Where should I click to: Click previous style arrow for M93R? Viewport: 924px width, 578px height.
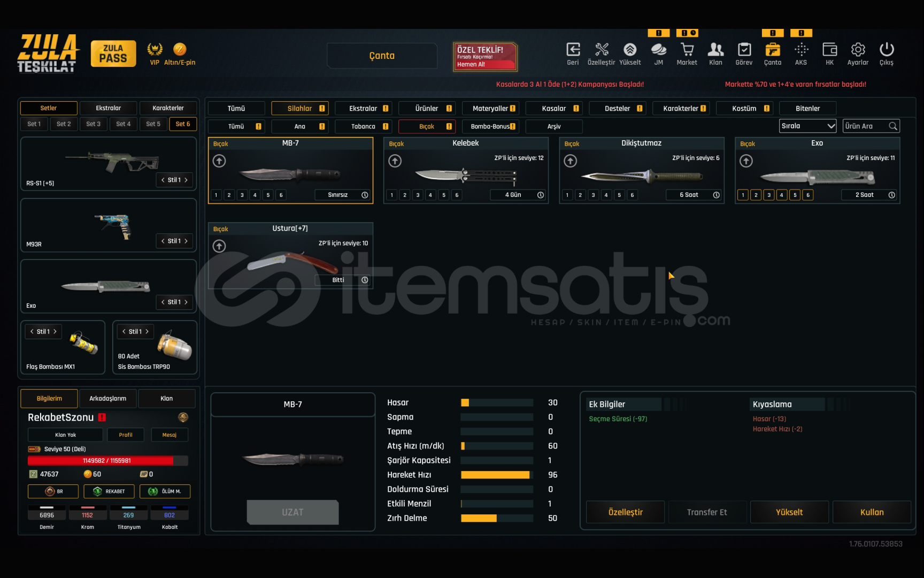tap(163, 241)
